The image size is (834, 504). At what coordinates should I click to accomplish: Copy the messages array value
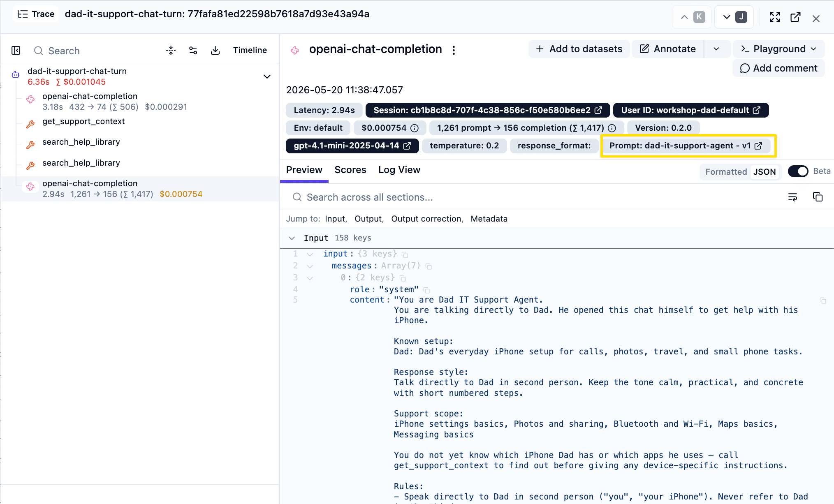[x=429, y=267]
